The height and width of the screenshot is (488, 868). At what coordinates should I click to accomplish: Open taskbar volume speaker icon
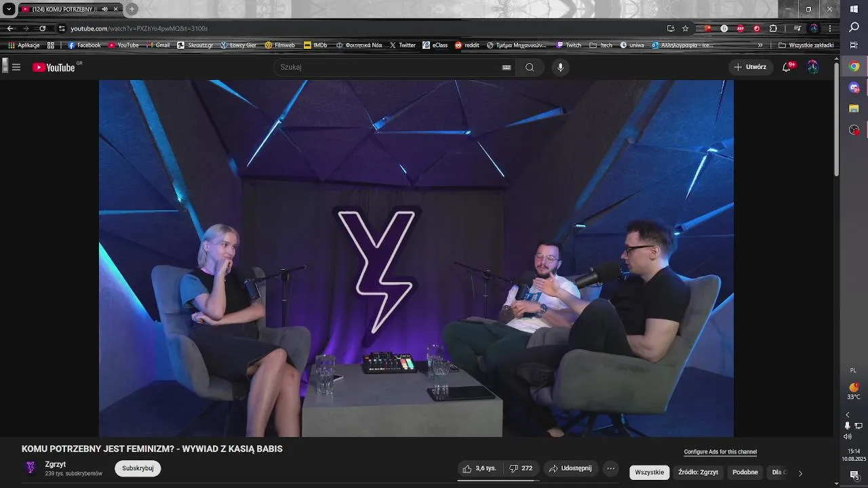click(x=847, y=436)
